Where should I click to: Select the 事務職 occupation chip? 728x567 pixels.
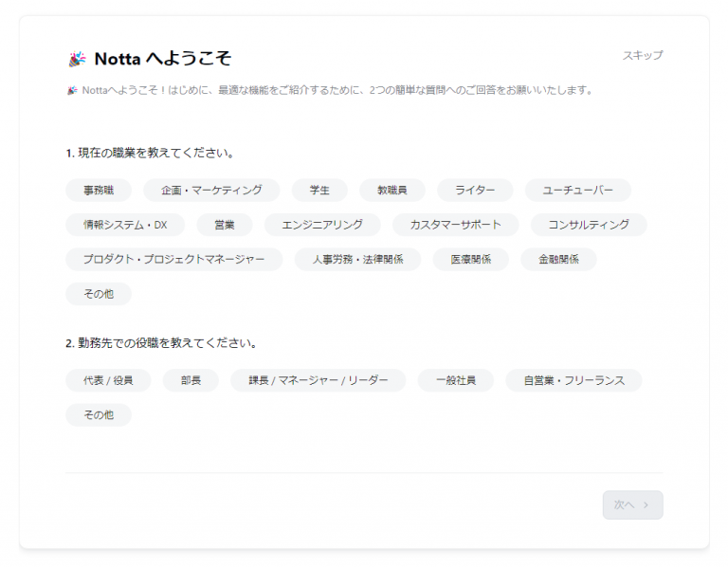coord(99,191)
